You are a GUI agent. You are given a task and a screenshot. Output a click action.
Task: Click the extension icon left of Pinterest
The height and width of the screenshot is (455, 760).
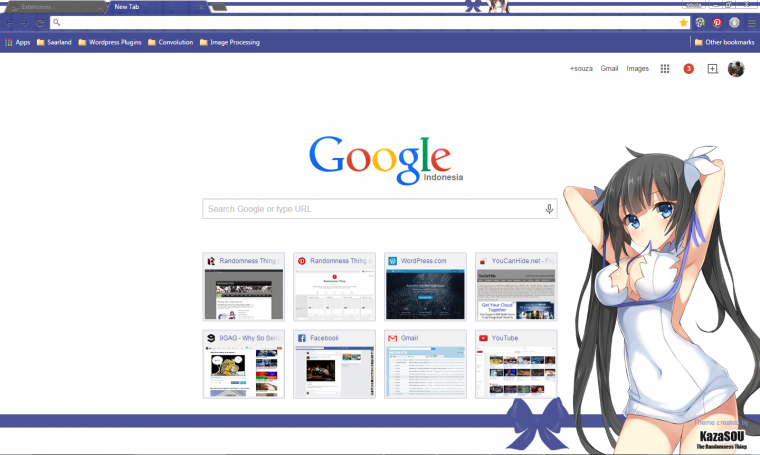[700, 23]
